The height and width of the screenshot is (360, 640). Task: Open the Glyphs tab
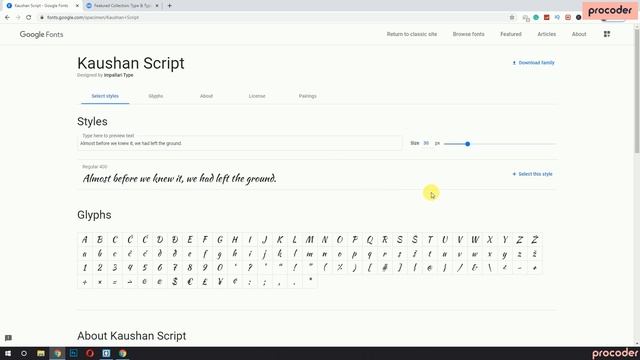(x=156, y=96)
